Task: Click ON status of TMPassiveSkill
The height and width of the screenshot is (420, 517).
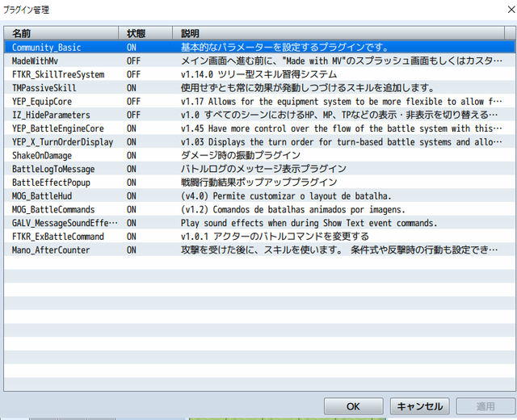Action: (131, 88)
